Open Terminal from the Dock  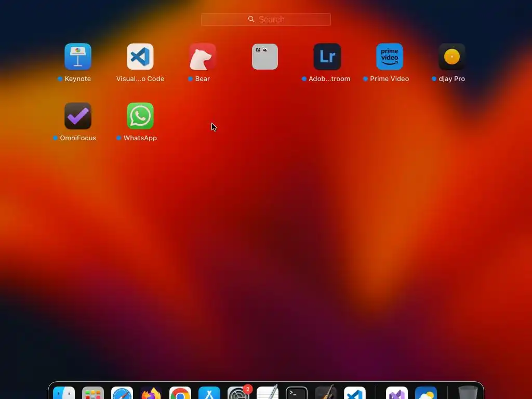[x=297, y=394]
